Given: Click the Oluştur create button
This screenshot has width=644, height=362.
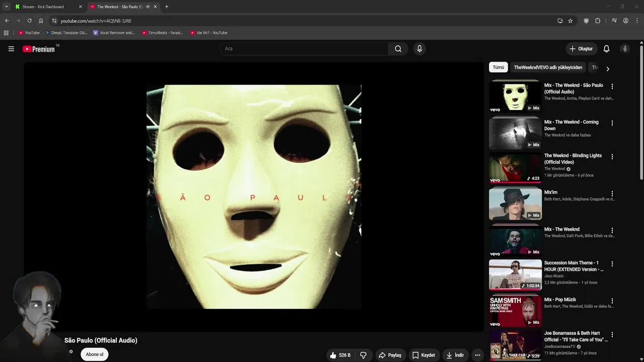Looking at the screenshot, I should (581, 49).
